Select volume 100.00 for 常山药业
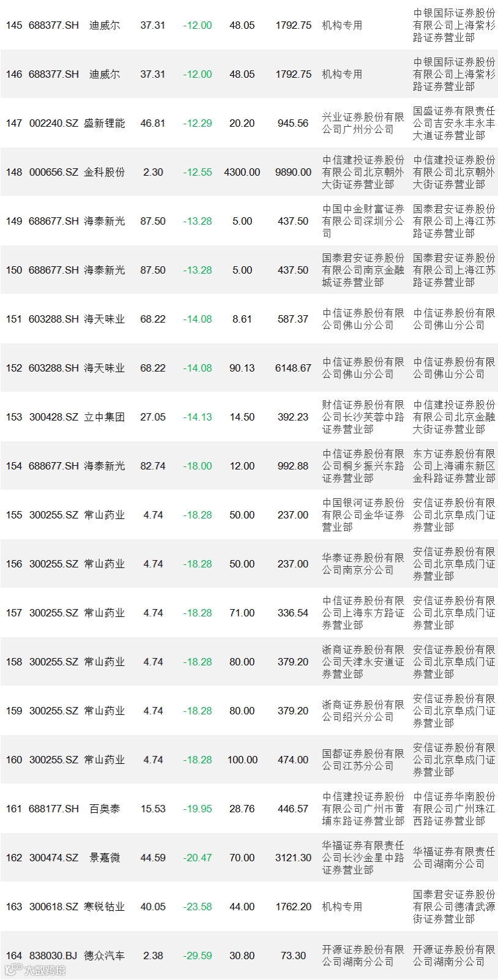498x980 pixels. pyautogui.click(x=242, y=760)
